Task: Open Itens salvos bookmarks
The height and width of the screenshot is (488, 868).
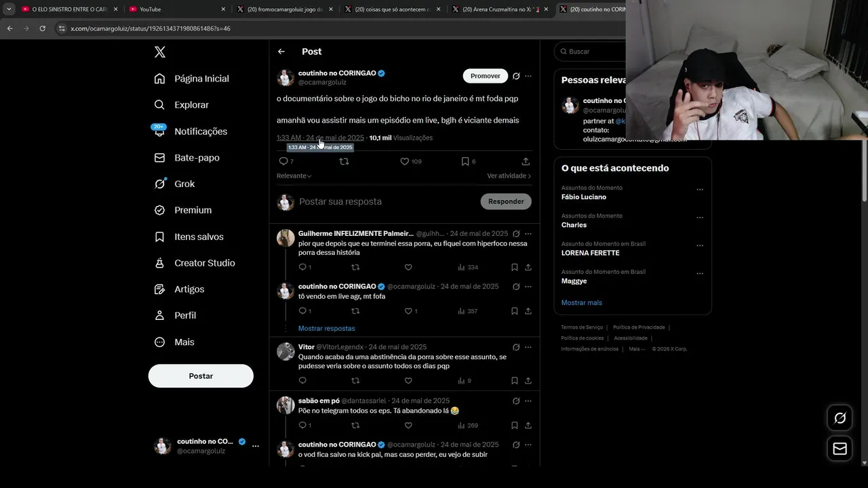Action: 189,237
